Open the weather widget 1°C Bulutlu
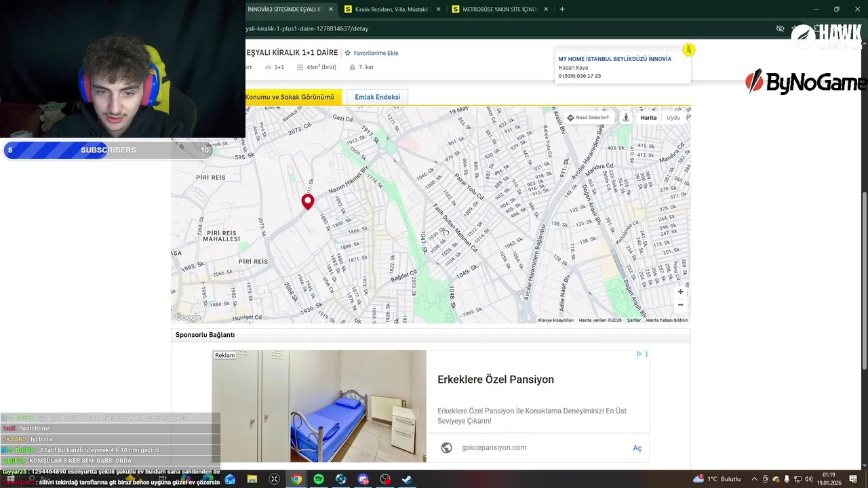 coord(717,479)
